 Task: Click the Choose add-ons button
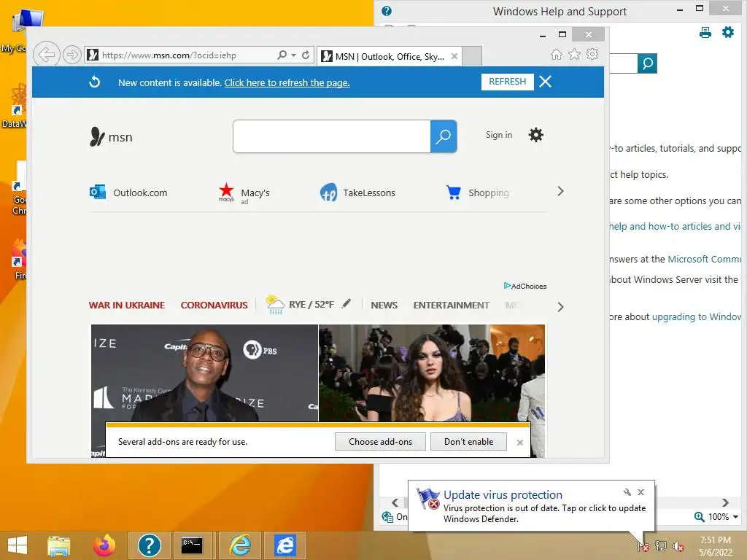380,442
